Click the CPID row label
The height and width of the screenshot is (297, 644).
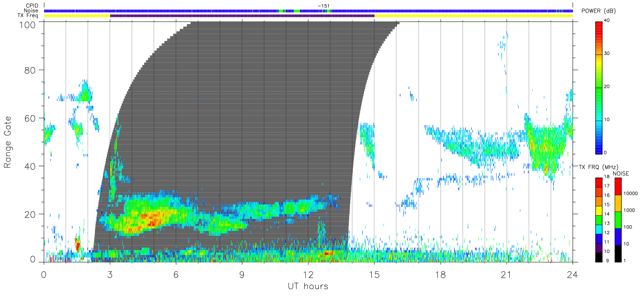tap(33, 6)
